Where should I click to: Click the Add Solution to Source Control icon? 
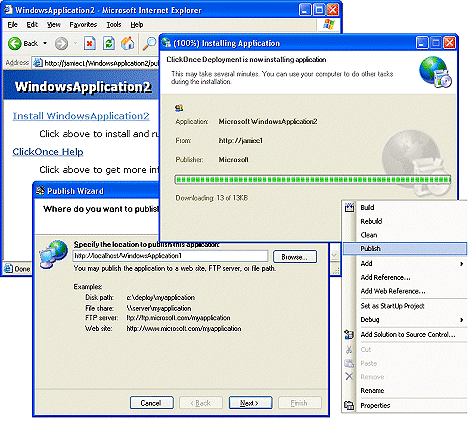tap(349, 334)
